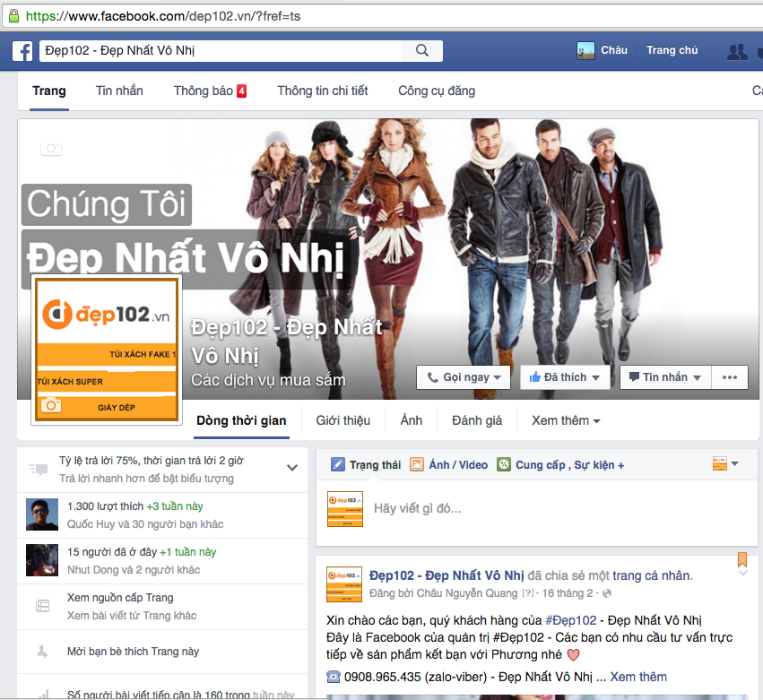The height and width of the screenshot is (700, 763).
Task: Click the response rate chat icon
Action: (39, 470)
